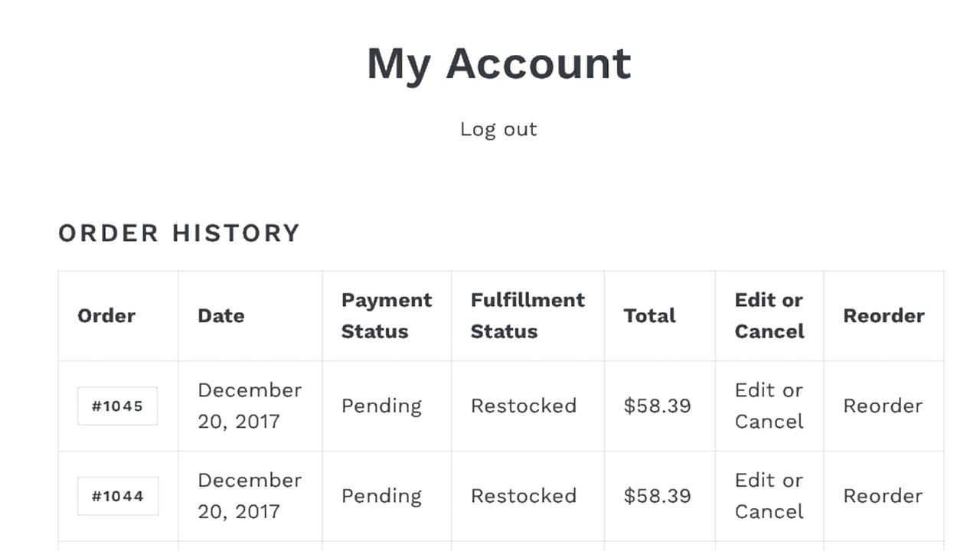The width and height of the screenshot is (980, 551).
Task: Click the Edit or Cancel column header
Action: 769,315
